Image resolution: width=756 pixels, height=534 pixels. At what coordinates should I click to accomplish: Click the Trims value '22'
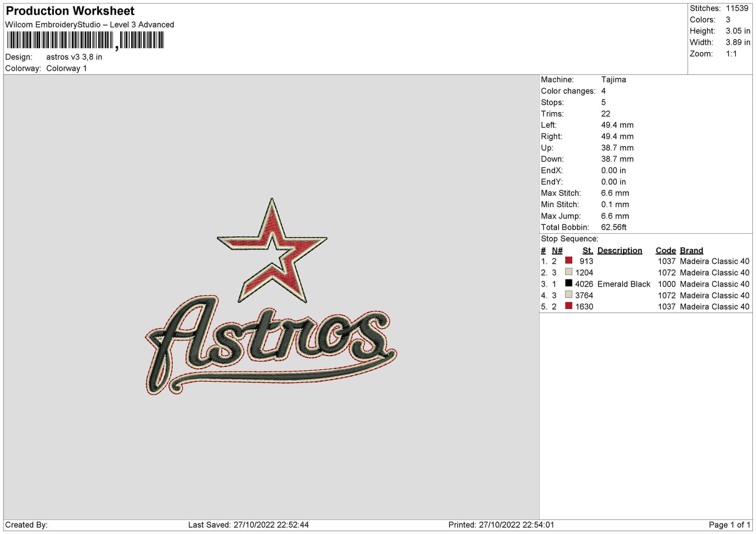(x=606, y=113)
